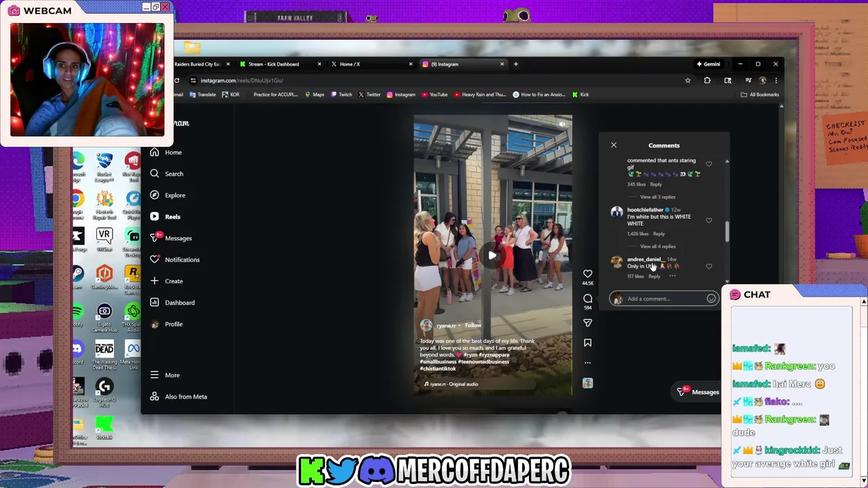This screenshot has height=488, width=868.
Task: Open Twitch bookmark
Action: [341, 95]
